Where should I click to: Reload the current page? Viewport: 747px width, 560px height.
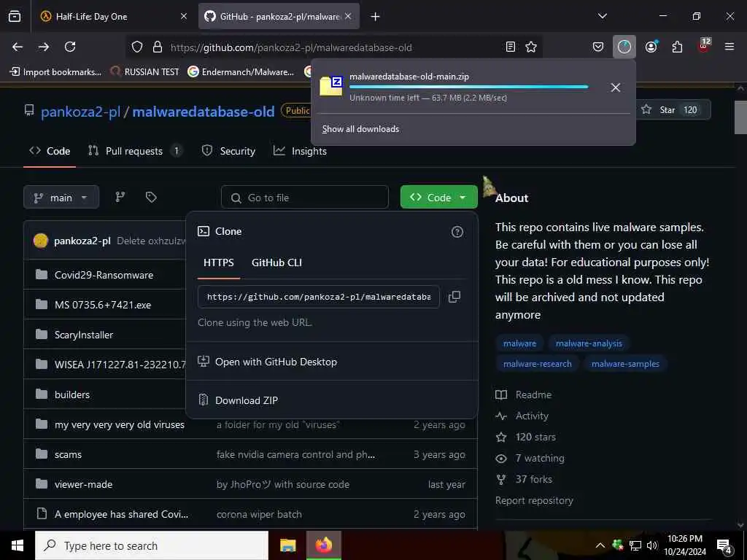(x=70, y=47)
